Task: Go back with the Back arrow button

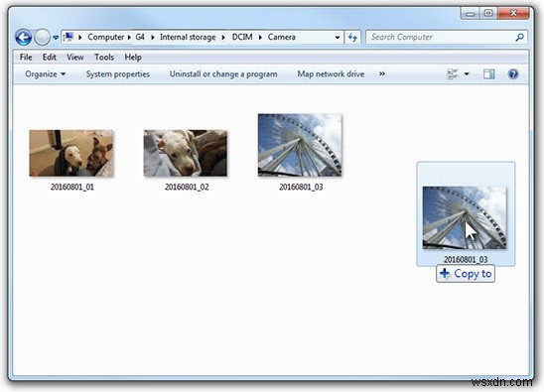Action: point(24,37)
